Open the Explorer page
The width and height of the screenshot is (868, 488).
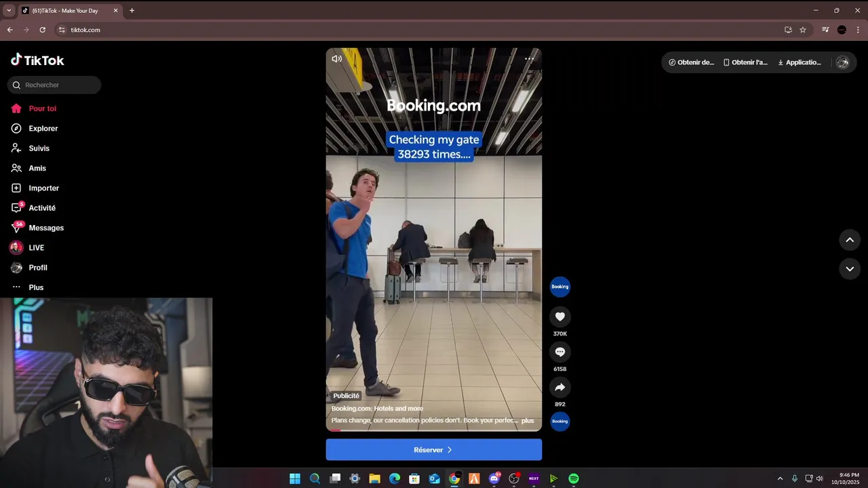[35, 128]
